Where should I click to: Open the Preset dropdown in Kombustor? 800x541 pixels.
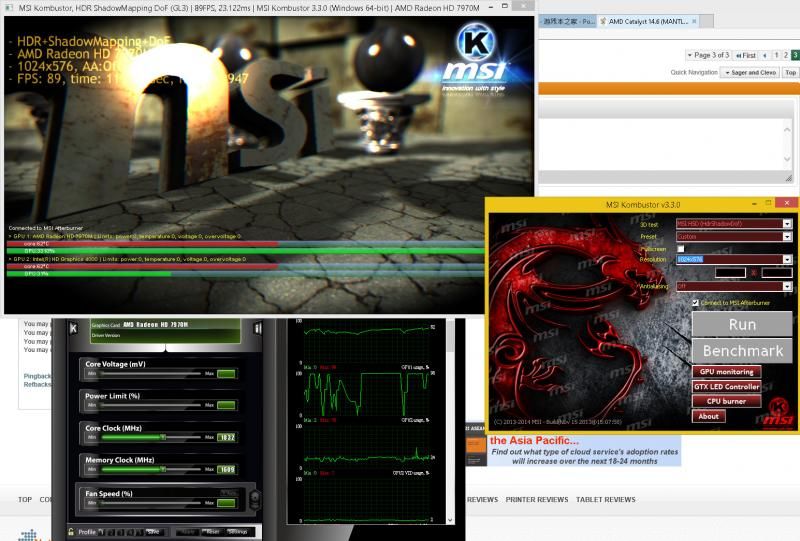(x=787, y=236)
